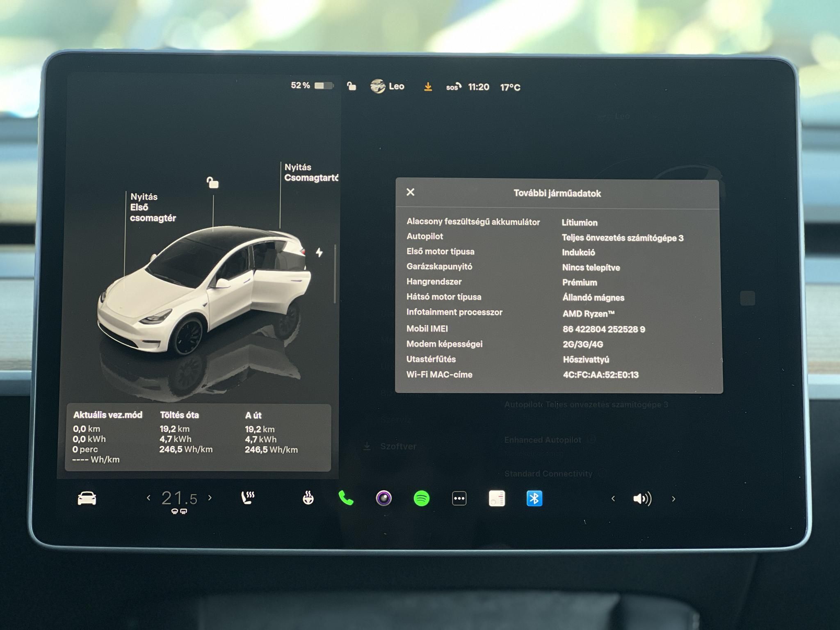
Task: Tap the cabin camera icon
Action: pos(383,498)
